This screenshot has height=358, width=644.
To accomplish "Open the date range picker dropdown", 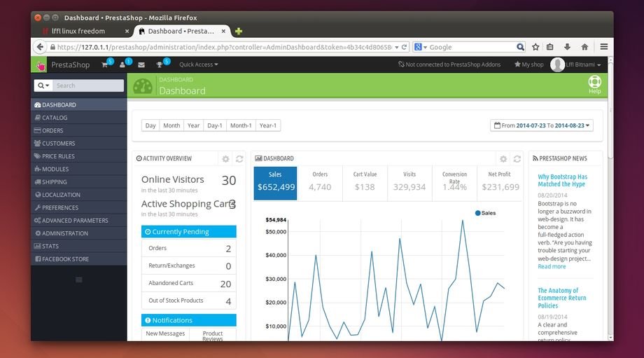I will click(x=542, y=125).
